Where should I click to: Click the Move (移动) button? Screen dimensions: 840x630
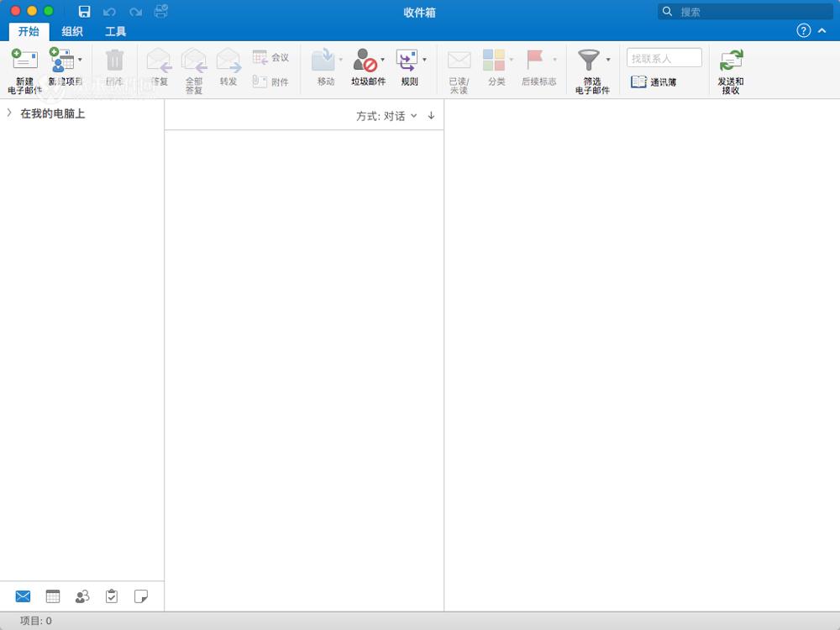pyautogui.click(x=323, y=67)
